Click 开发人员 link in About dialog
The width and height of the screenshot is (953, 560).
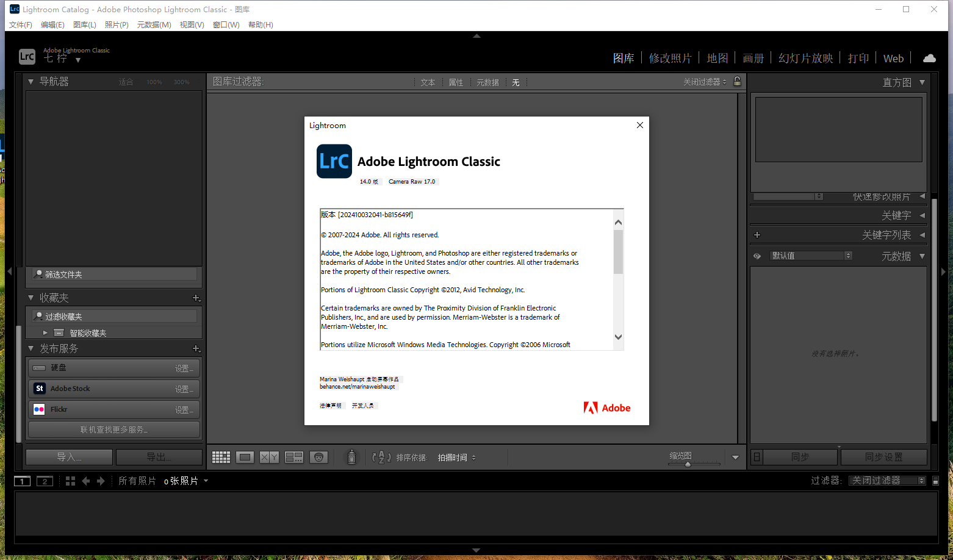tap(363, 406)
